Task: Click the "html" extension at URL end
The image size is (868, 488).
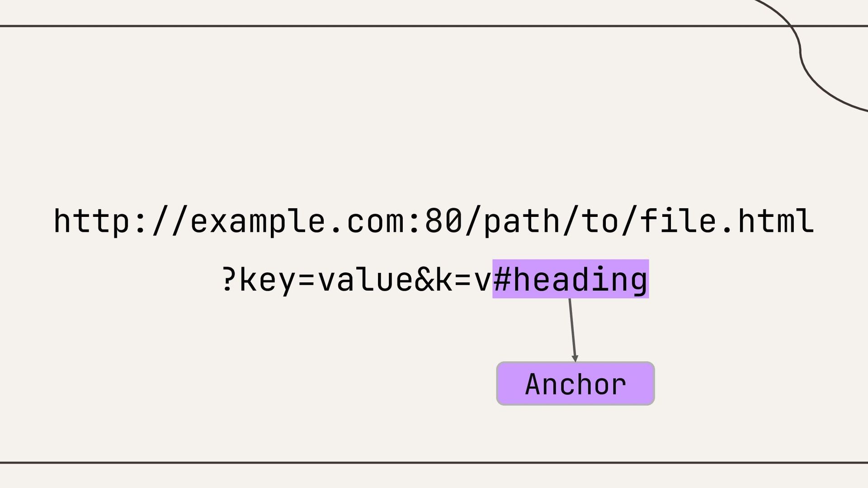Action: [776, 221]
